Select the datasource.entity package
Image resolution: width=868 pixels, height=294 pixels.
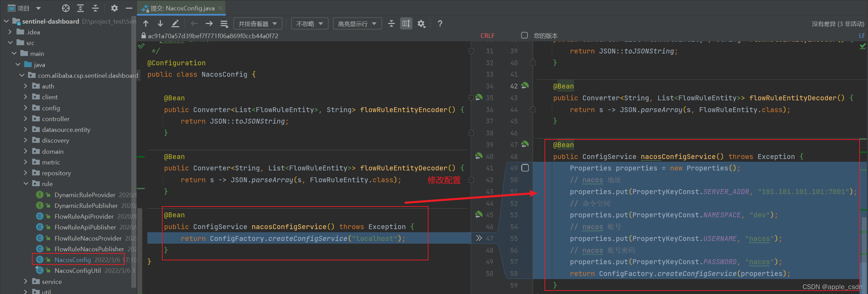coord(66,129)
